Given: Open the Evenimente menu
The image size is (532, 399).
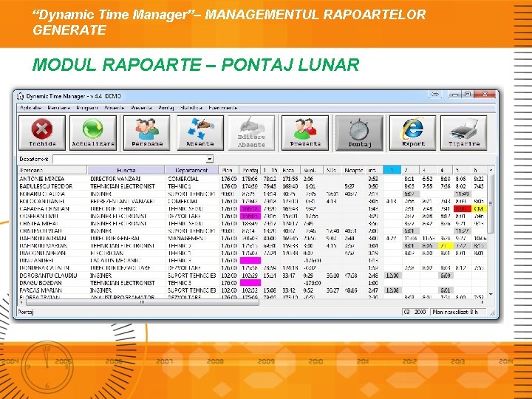Looking at the screenshot, I should point(223,108).
